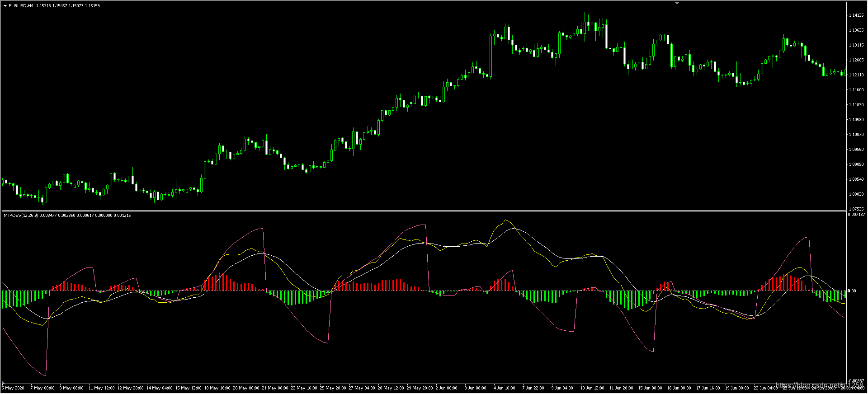Click the 0.007137 indicator scale value
868x394 pixels.
pos(856,215)
